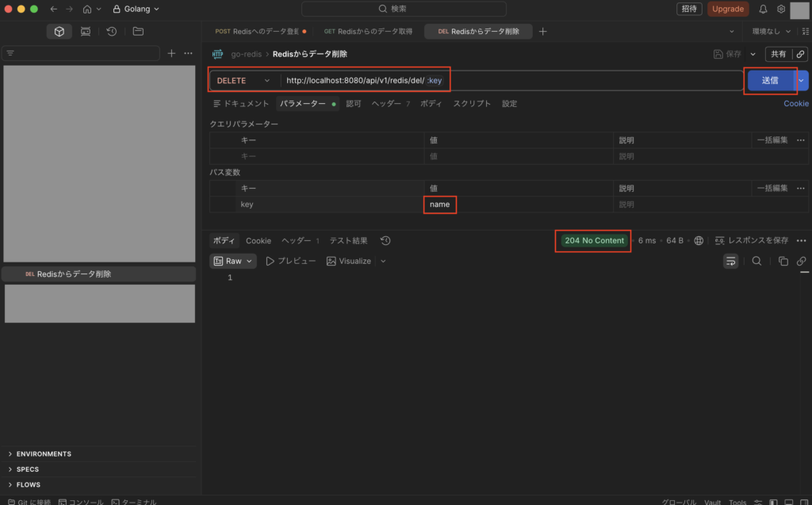Open dropdown arrow next to 送信 button
Image resolution: width=812 pixels, height=505 pixels.
pyautogui.click(x=802, y=80)
